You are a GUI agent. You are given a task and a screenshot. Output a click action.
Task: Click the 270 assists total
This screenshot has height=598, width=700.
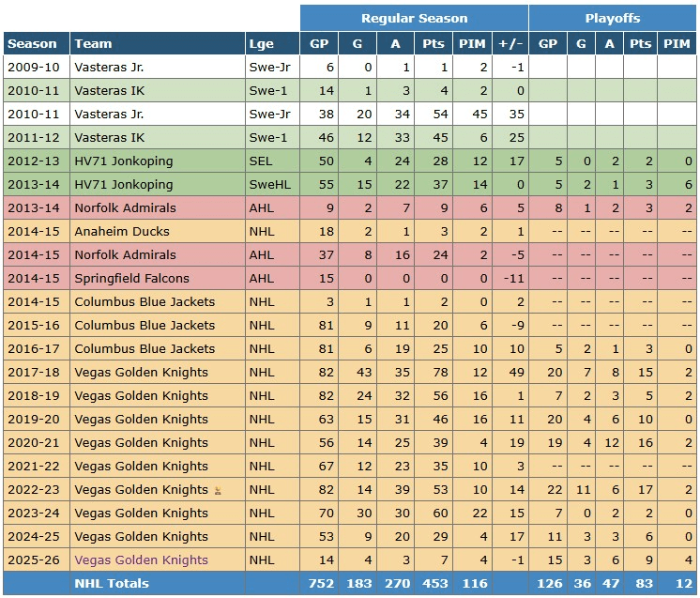tap(397, 583)
